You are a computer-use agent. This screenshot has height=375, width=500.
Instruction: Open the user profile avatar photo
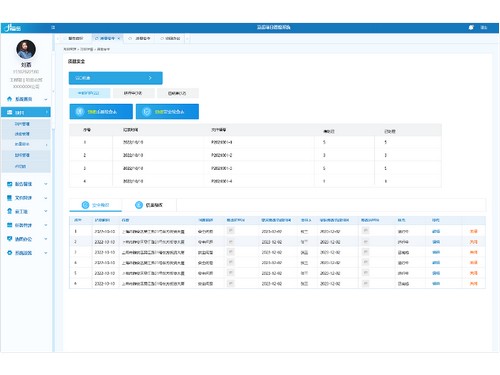coord(26,49)
